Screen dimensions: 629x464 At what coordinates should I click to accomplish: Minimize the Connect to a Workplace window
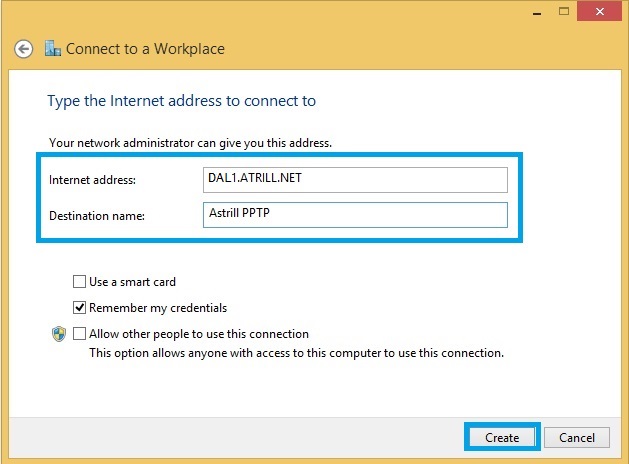coord(537,12)
